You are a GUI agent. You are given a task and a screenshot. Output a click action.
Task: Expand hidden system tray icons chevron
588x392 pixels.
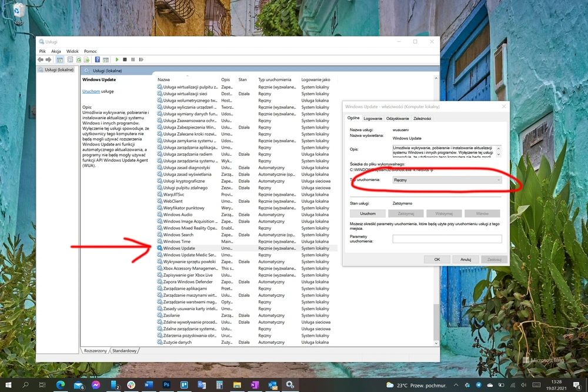(456, 385)
